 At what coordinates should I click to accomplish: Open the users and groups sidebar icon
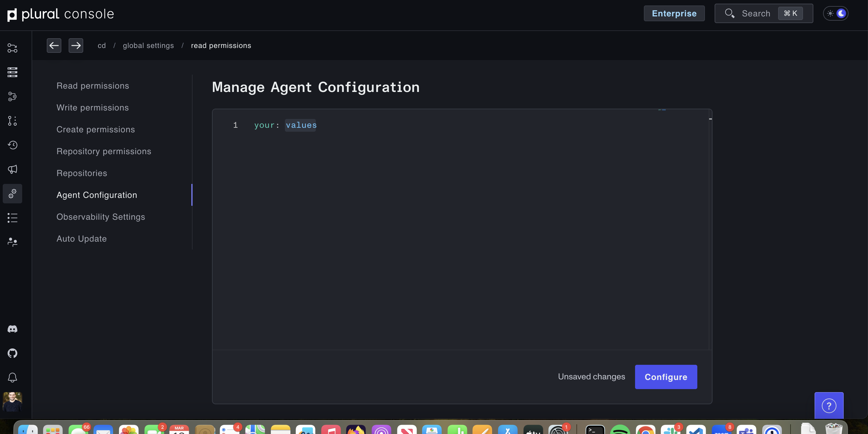click(x=12, y=242)
